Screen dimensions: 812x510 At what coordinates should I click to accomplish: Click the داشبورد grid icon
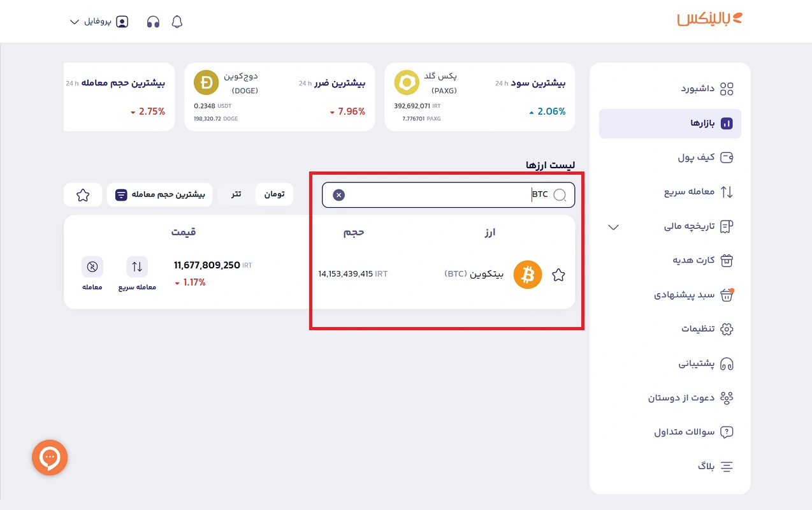[727, 89]
